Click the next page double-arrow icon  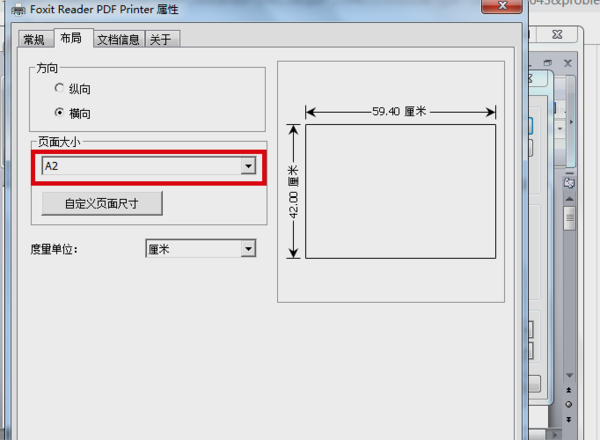tap(569, 419)
